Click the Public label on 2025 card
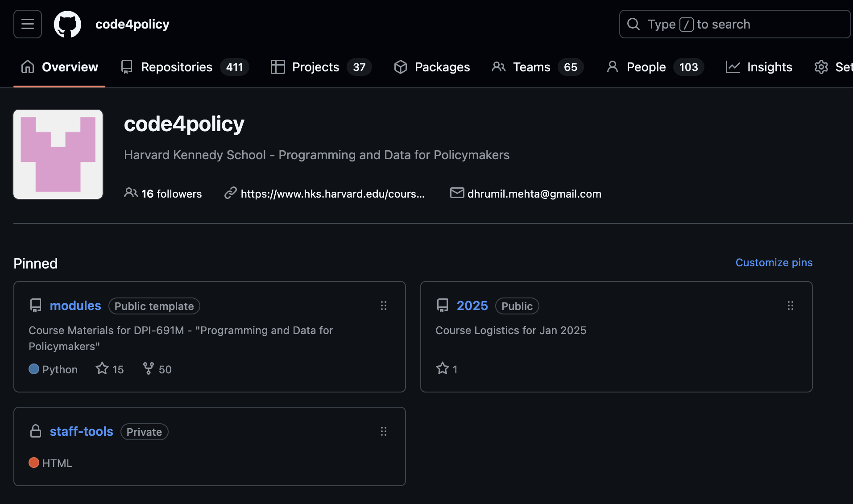Viewport: 853px width, 504px height. (517, 306)
